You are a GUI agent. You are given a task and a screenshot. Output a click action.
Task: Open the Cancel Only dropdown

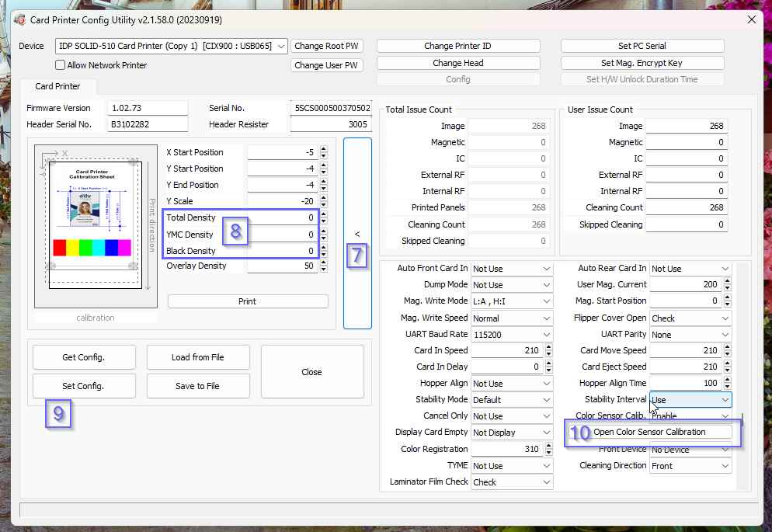[512, 416]
